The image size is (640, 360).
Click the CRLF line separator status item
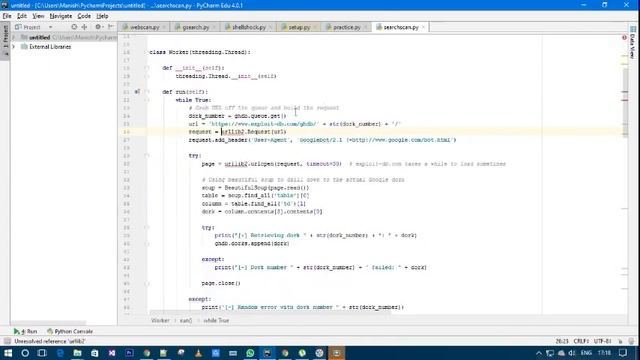[581, 341]
